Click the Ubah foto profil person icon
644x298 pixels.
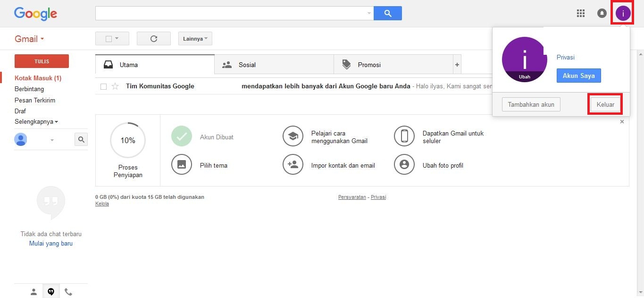click(404, 165)
